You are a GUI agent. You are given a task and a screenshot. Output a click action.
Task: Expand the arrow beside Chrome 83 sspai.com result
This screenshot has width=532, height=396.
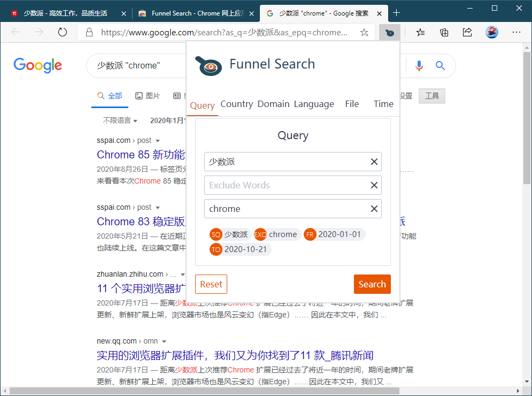(x=157, y=208)
